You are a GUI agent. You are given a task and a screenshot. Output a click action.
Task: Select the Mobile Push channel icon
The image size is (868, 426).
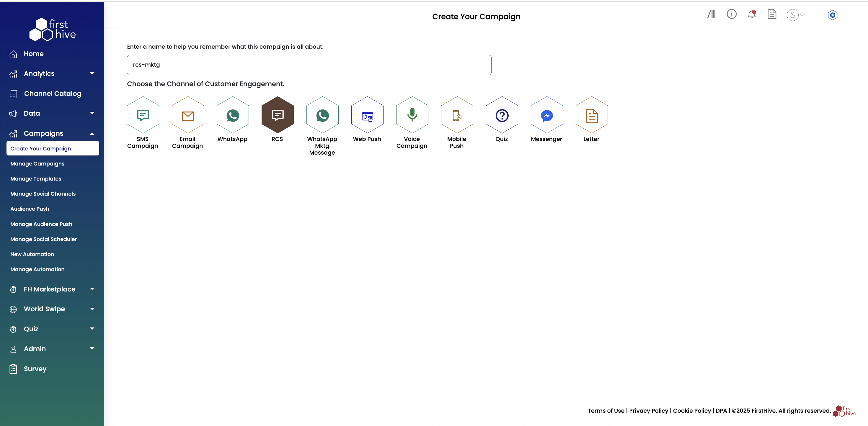click(x=457, y=115)
